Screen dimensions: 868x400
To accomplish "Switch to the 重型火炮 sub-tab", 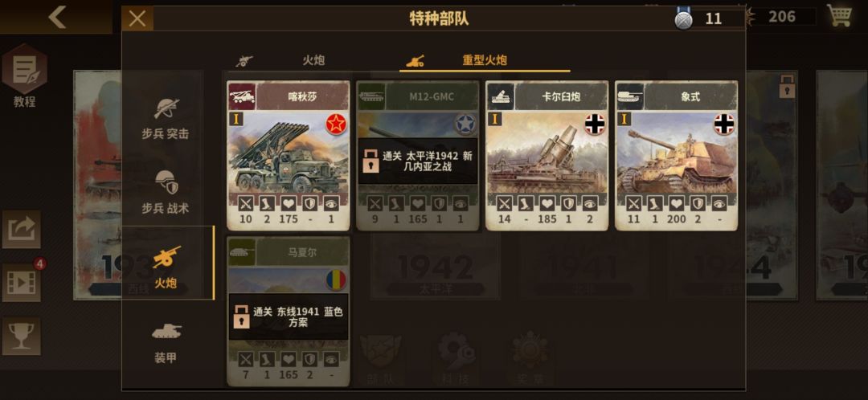I will pyautogui.click(x=485, y=60).
